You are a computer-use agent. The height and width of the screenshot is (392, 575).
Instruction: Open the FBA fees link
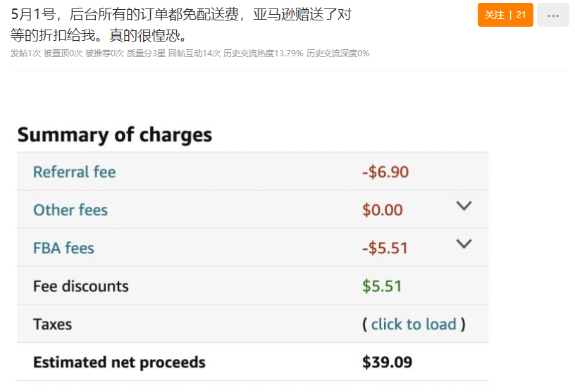(63, 248)
